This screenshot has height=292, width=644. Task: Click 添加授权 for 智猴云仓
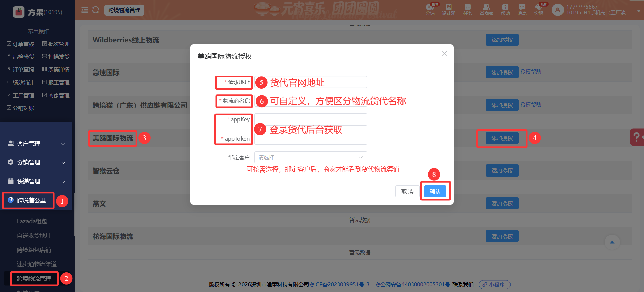(x=502, y=171)
